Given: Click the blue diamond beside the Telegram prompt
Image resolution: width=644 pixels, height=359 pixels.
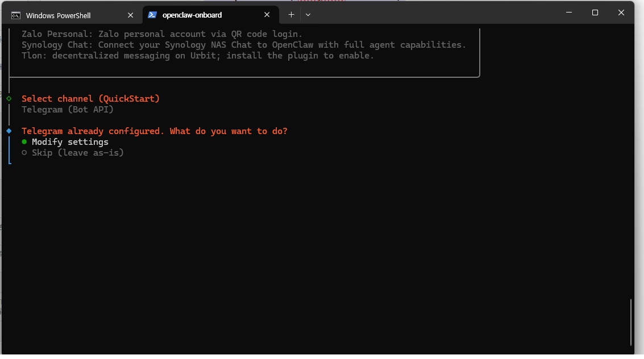Looking at the screenshot, I should 9,131.
